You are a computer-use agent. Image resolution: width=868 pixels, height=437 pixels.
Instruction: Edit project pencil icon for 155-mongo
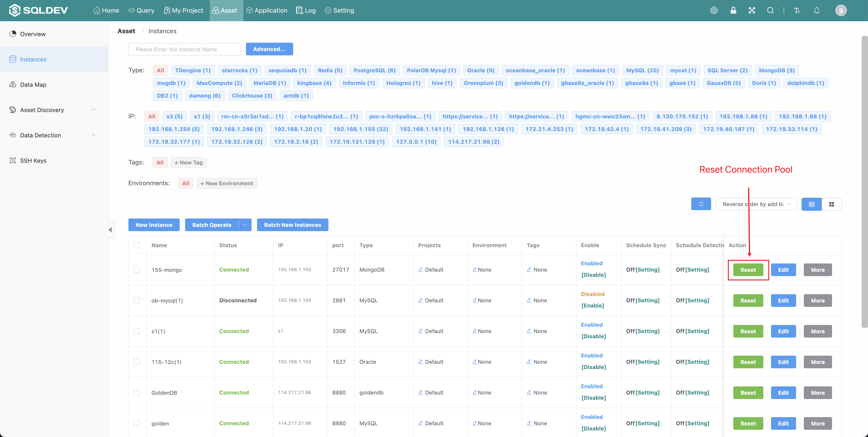pos(420,270)
